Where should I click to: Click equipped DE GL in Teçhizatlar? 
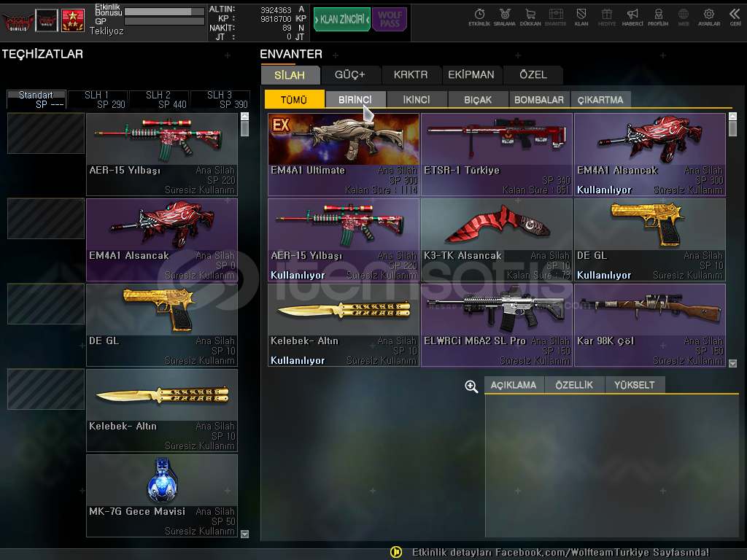pos(162,324)
